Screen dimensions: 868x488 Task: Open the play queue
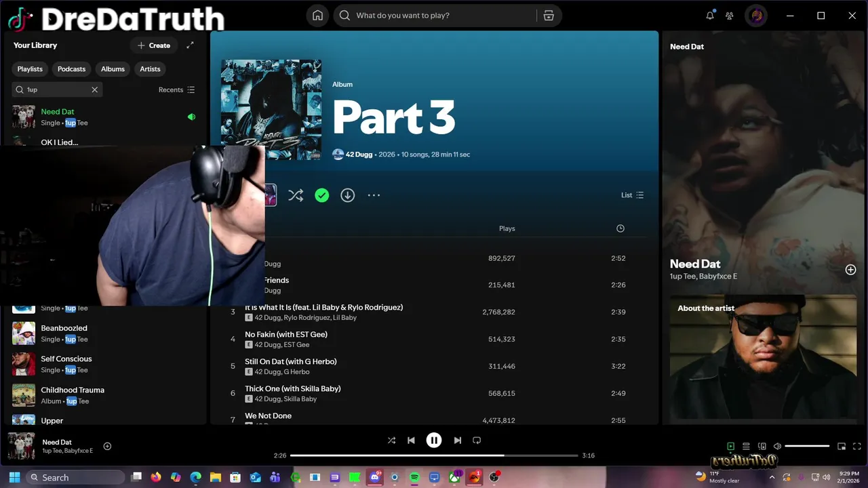coord(746,446)
